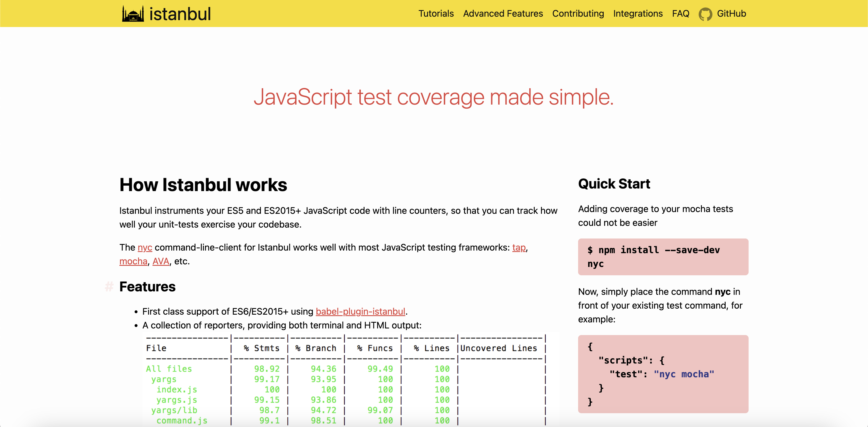Click the Features heading anchor hash
Screen dimensions: 868x427
coord(109,287)
